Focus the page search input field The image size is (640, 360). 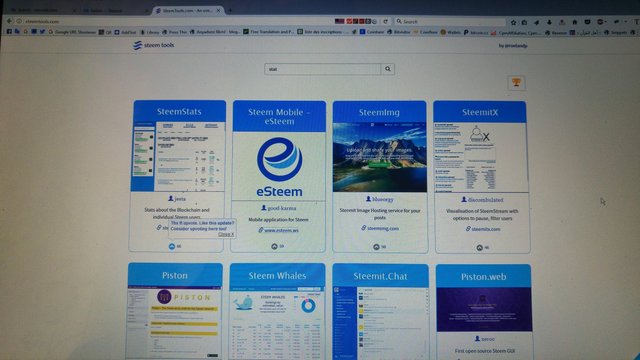322,69
